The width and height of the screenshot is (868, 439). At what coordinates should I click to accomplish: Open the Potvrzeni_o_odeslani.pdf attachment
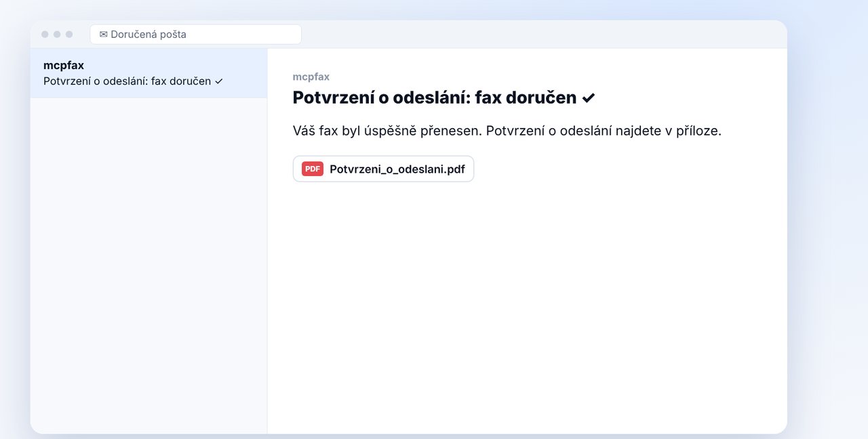[x=383, y=169]
